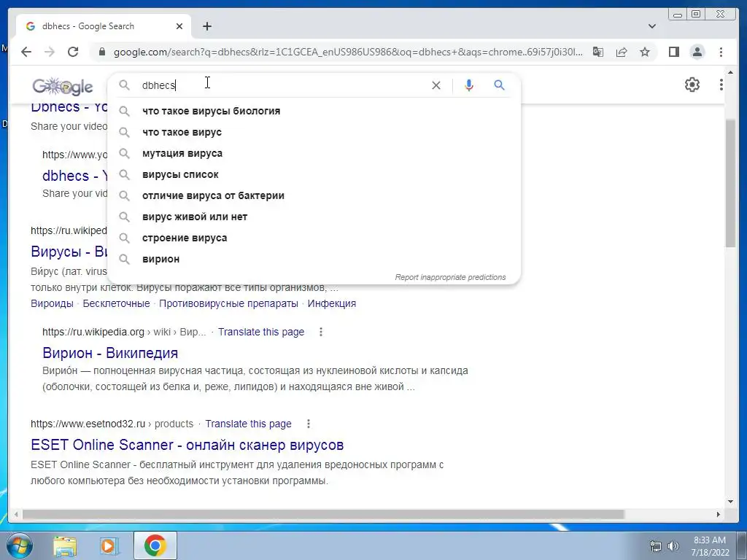The width and height of the screenshot is (747, 560).
Task: Open the Бесклеточные sitelink
Action: coord(116,303)
